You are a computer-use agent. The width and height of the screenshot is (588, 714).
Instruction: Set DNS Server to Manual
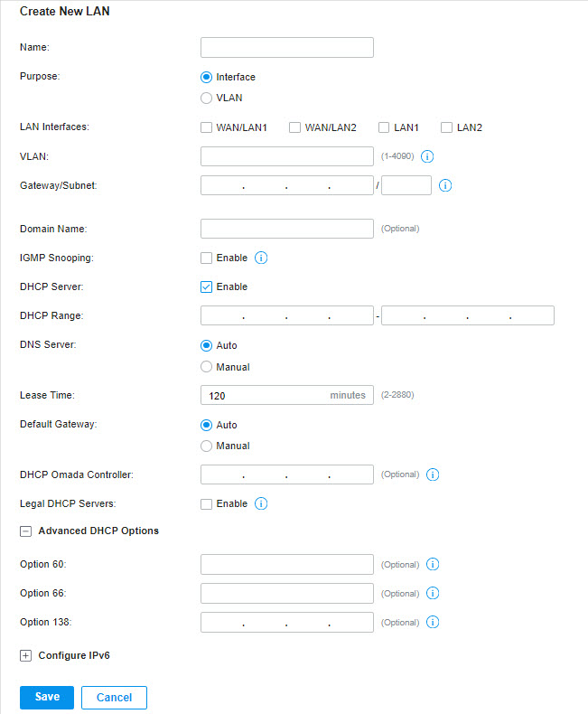pos(206,367)
